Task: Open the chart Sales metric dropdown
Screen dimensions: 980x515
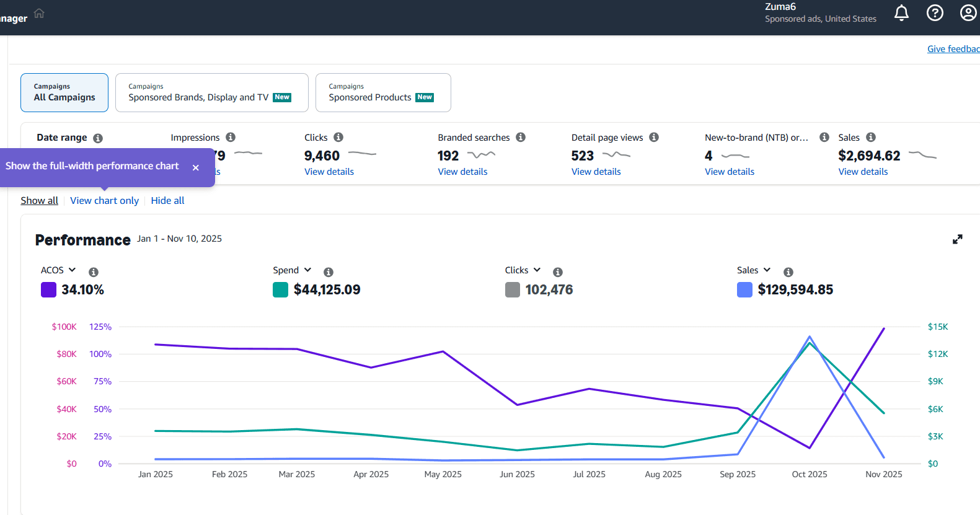Action: pos(754,270)
